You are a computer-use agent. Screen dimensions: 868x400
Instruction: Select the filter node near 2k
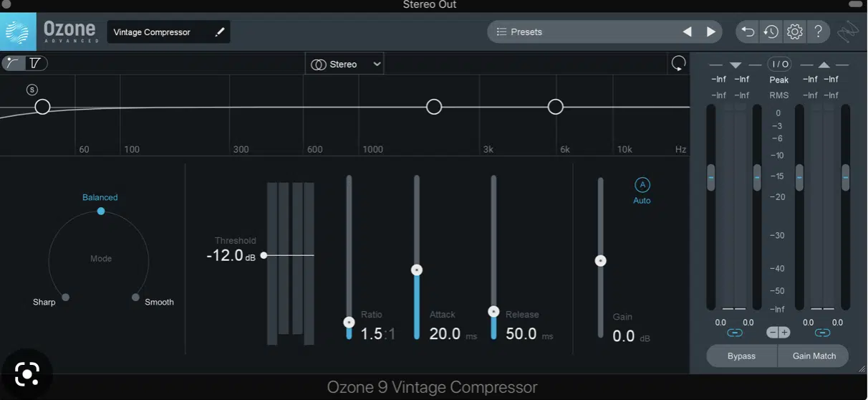tap(434, 107)
